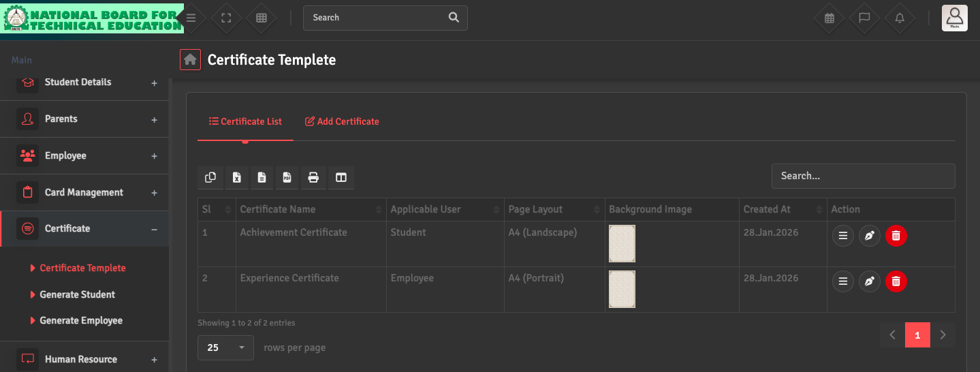Select the Certificate List tab

(x=245, y=121)
